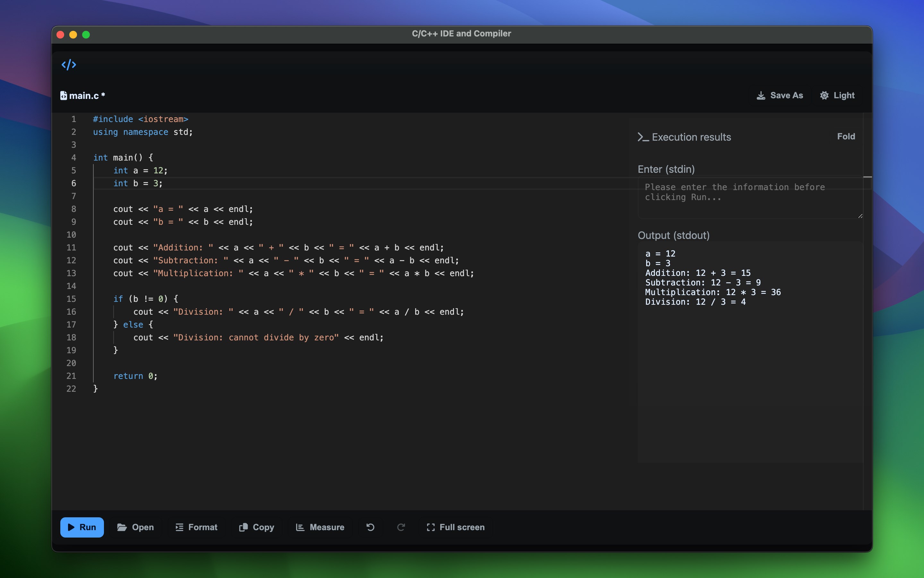Click 'using namespace std;' line
924x578 pixels.
143,132
